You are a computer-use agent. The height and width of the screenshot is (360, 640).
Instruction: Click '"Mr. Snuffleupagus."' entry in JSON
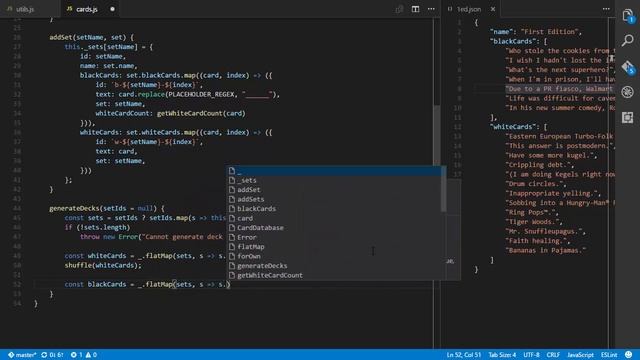point(545,231)
